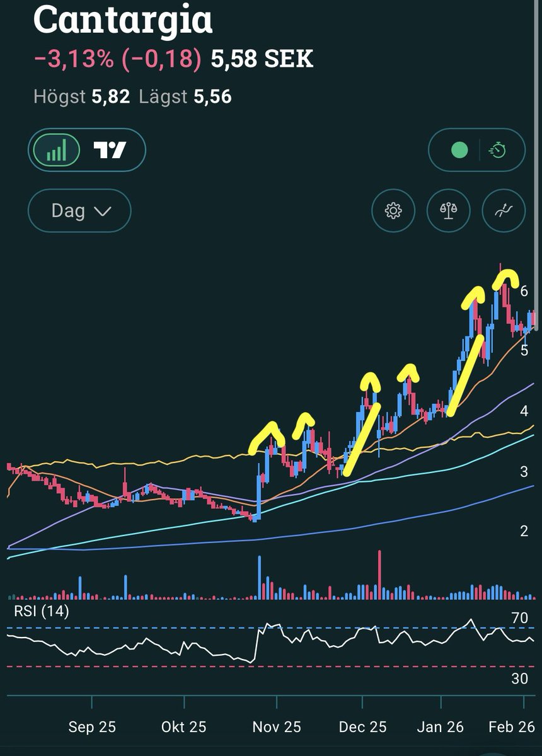Click the price axis label 5
Screen dimensions: 542x756
point(524,351)
